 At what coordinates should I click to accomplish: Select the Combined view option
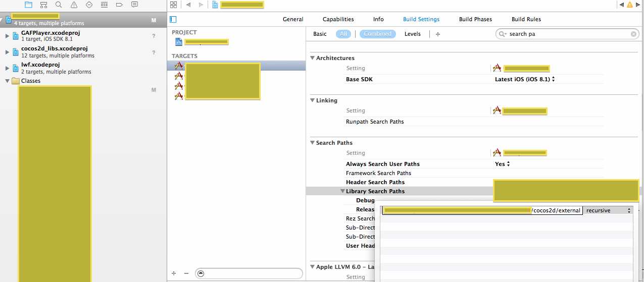[378, 34]
